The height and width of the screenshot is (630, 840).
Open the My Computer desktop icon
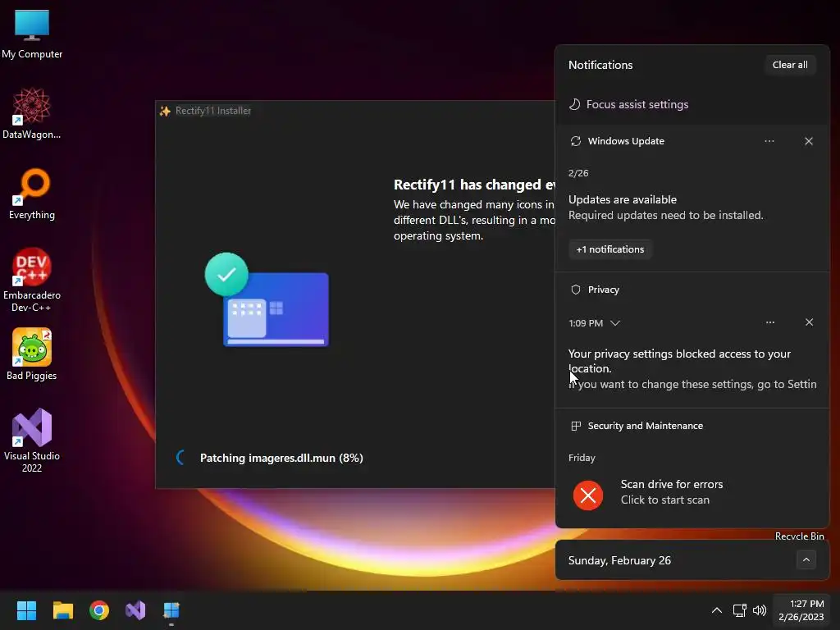(x=32, y=33)
